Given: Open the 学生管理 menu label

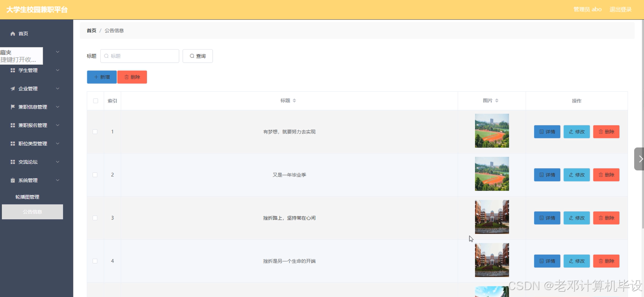Looking at the screenshot, I should tap(28, 70).
